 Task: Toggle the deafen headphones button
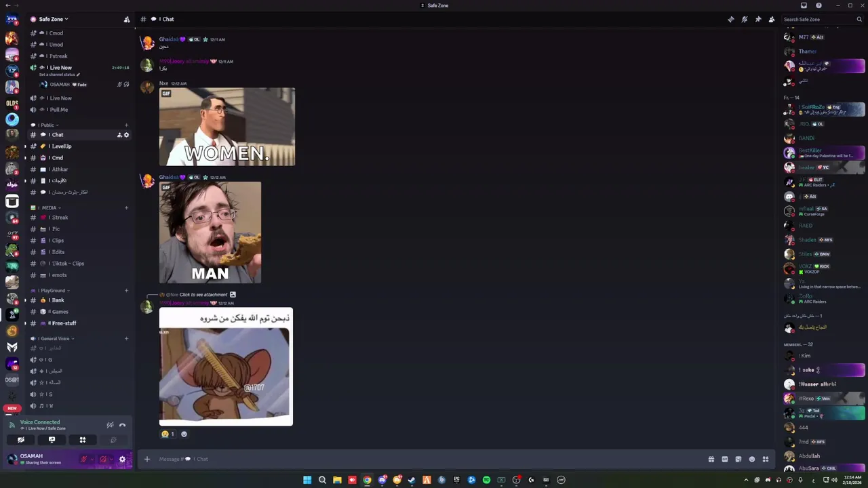click(103, 459)
